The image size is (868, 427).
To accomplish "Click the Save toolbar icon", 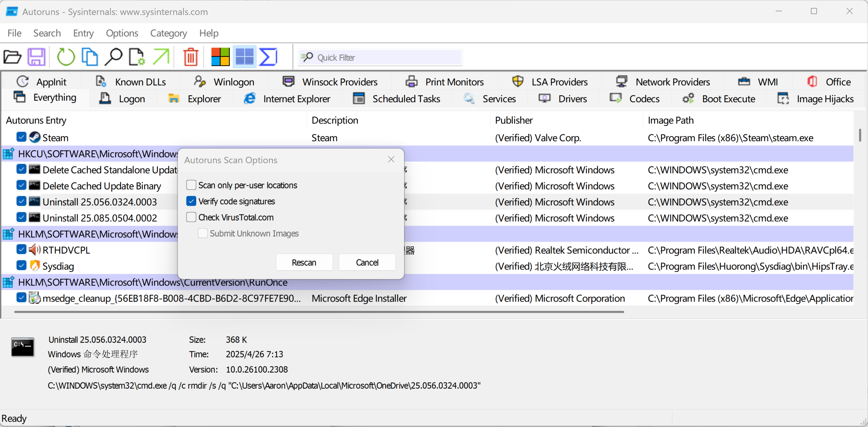I will [x=36, y=57].
